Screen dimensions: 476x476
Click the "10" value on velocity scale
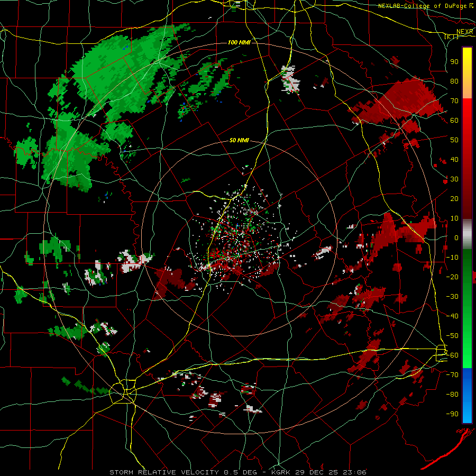[454, 218]
